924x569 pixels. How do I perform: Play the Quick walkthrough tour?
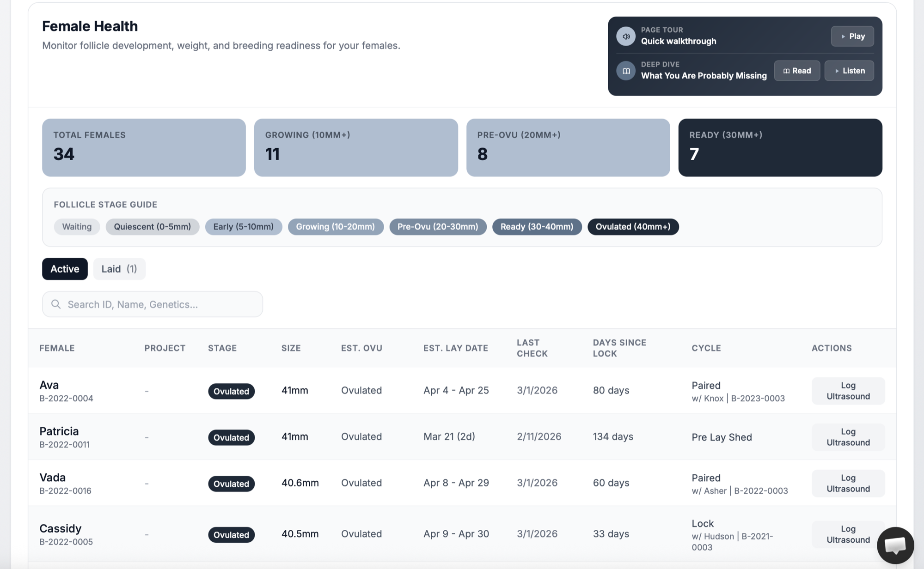tap(852, 36)
